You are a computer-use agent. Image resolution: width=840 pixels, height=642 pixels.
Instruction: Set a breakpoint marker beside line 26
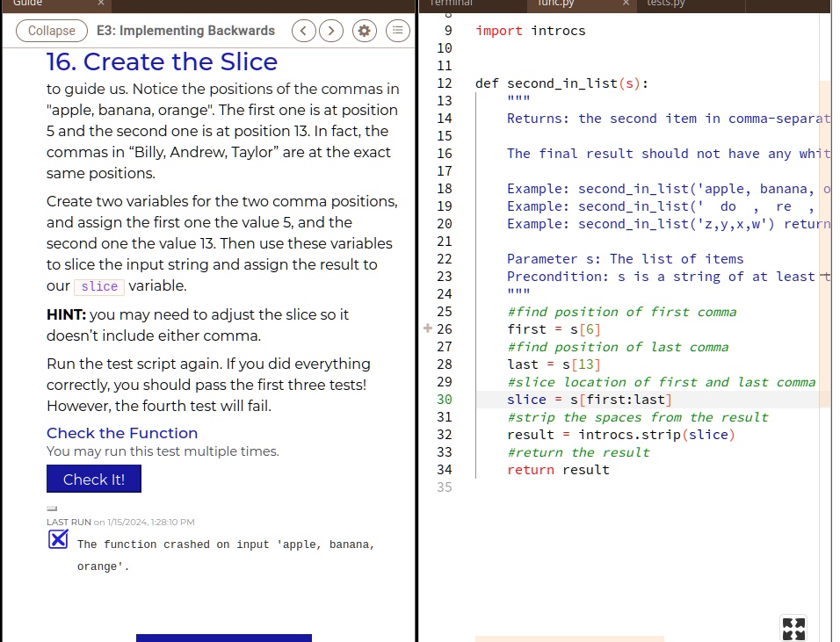tap(427, 328)
